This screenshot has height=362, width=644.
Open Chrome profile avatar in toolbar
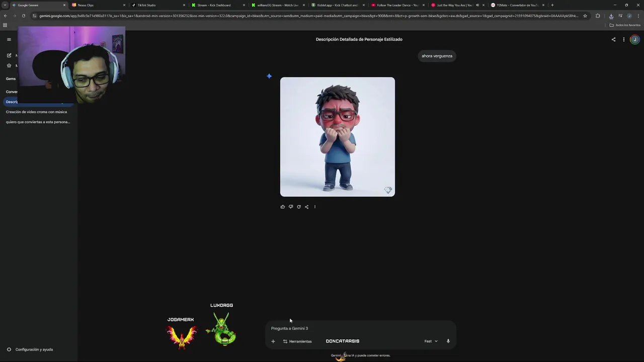[x=629, y=16]
